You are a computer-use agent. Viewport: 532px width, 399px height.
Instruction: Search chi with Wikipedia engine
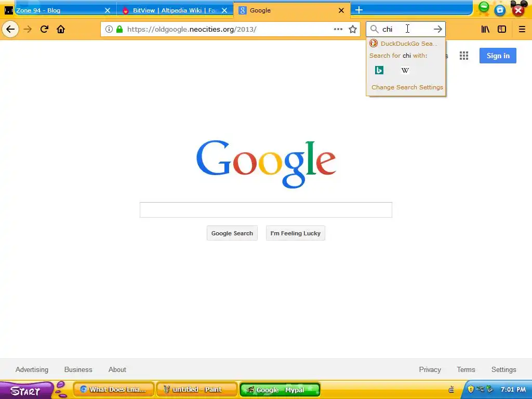pos(405,70)
